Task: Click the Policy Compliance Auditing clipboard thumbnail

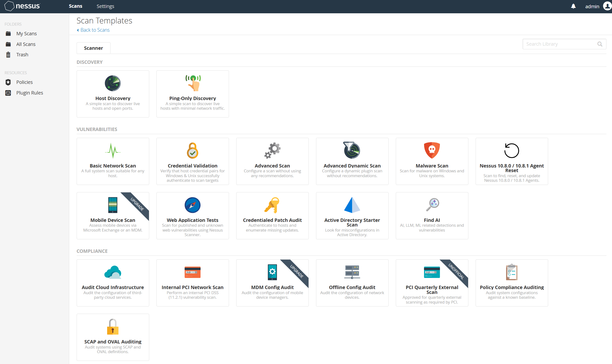Action: 512,272
